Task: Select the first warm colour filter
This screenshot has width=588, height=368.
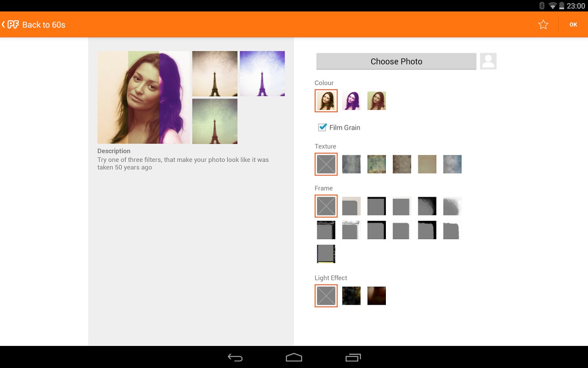Action: click(x=326, y=101)
